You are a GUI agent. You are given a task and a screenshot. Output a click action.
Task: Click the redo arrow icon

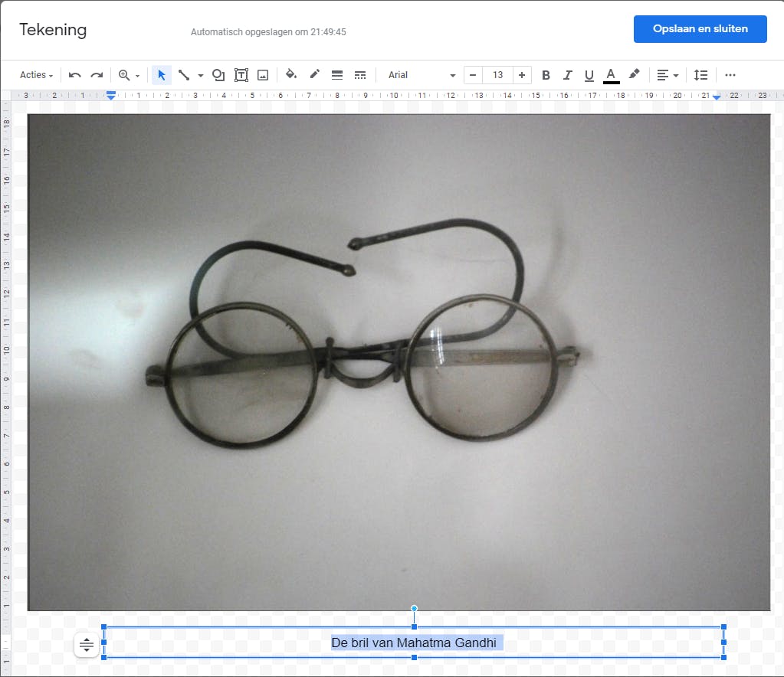[97, 75]
